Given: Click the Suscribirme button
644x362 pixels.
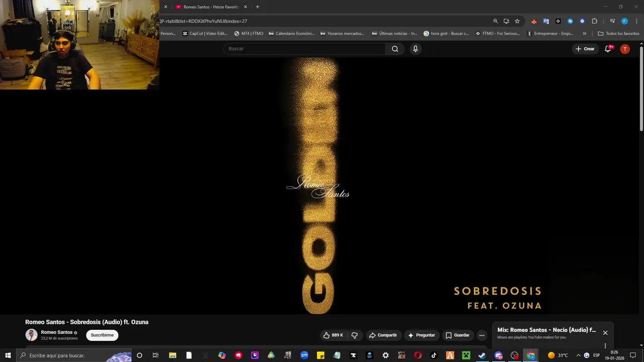Looking at the screenshot, I should 102,335.
